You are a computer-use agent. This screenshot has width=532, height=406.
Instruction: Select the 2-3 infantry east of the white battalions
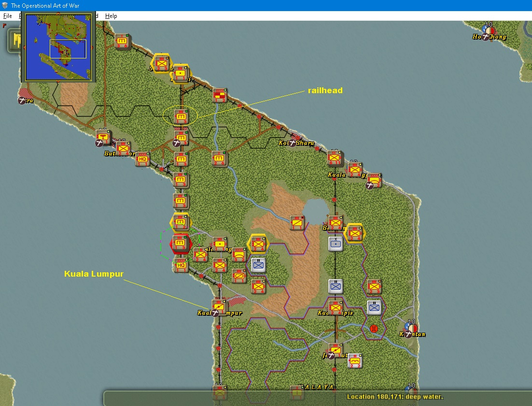click(x=374, y=286)
